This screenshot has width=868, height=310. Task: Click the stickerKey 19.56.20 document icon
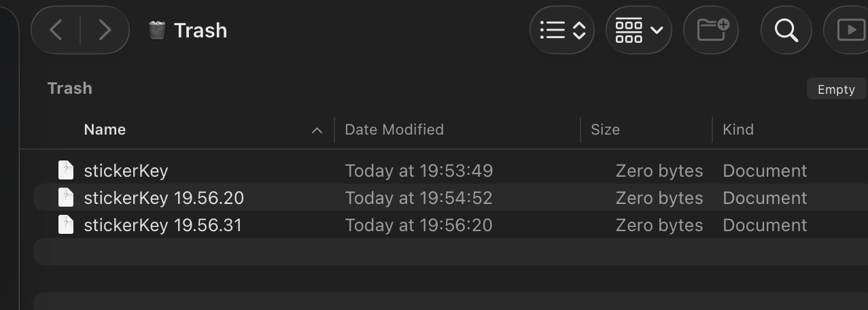[x=66, y=198]
